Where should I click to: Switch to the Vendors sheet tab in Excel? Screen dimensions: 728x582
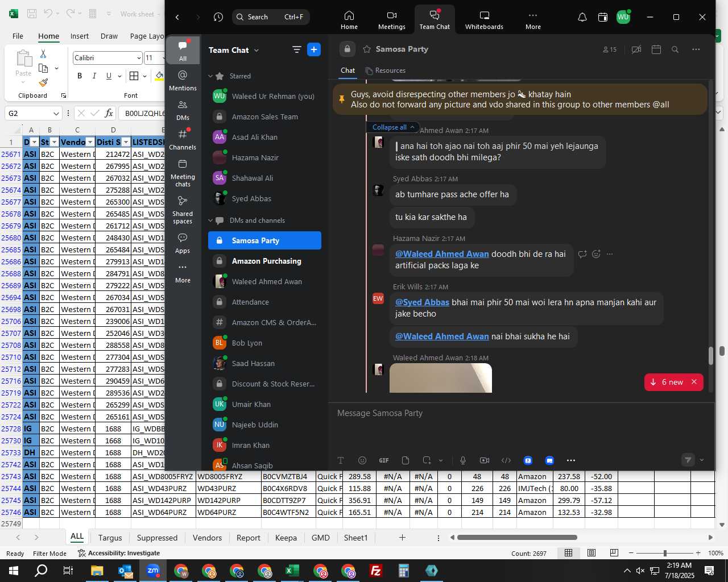pos(207,538)
